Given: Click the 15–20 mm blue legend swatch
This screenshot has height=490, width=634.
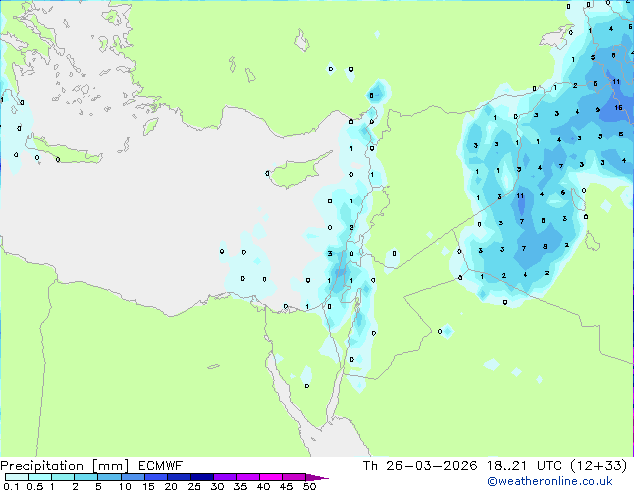Looking at the screenshot, I should [155, 477].
